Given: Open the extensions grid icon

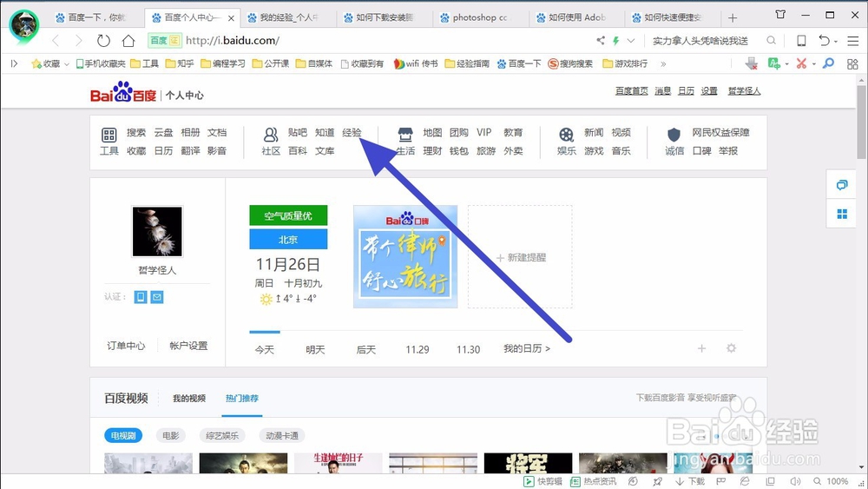Looking at the screenshot, I should pyautogui.click(x=852, y=63).
